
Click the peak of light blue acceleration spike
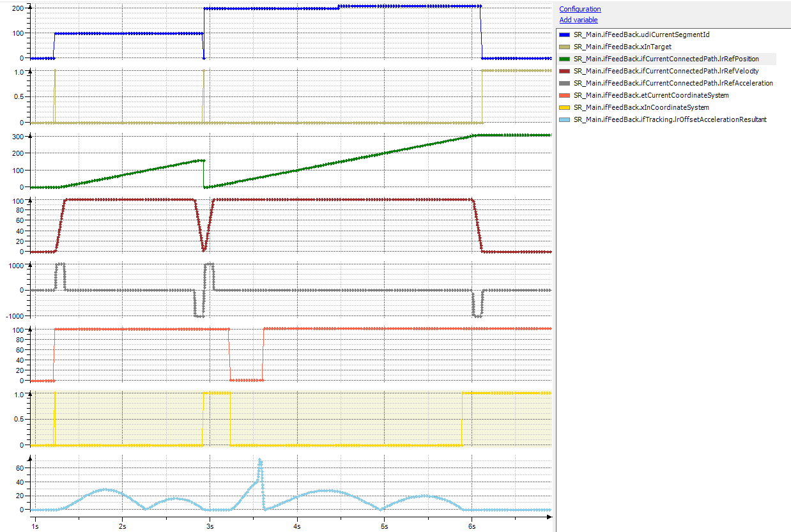[x=260, y=460]
